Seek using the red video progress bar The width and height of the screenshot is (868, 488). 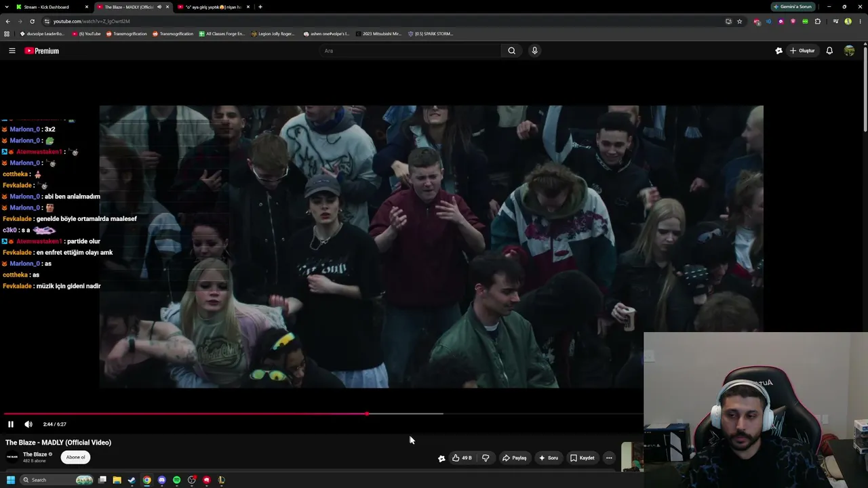tap(185, 413)
